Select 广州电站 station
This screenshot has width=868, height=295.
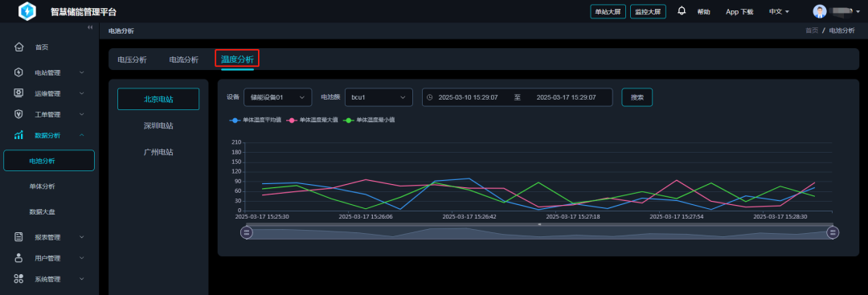158,152
